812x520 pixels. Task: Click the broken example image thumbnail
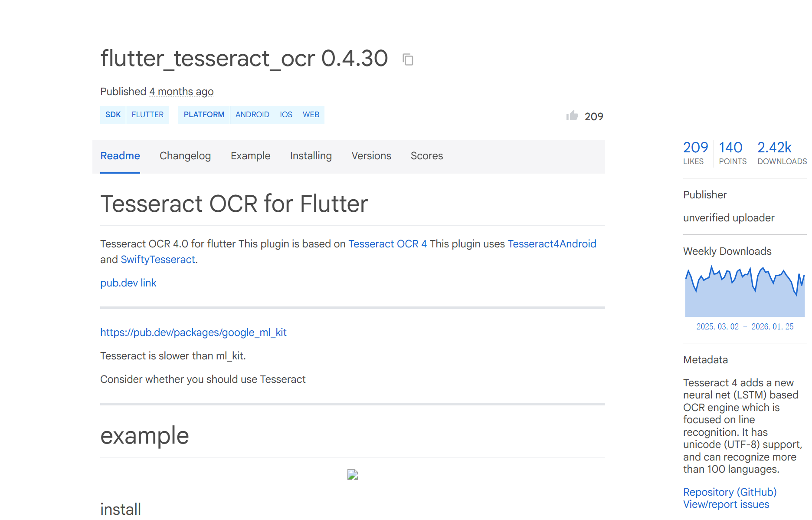[353, 474]
